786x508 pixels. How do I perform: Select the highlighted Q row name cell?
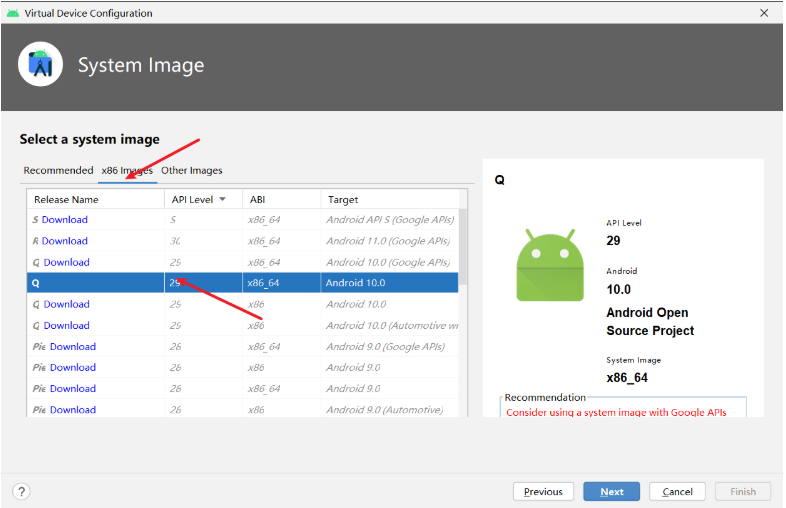(95, 283)
